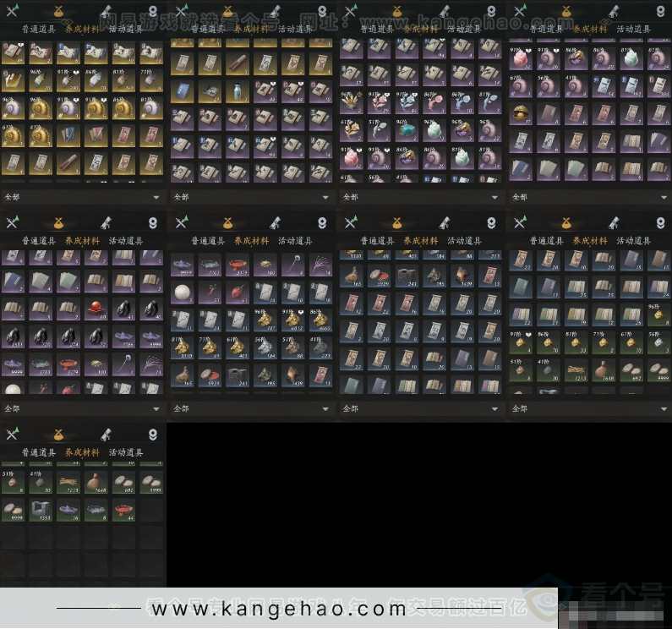Viewport: 672px width, 629px height.
Task: Select 养成材料 tab in middle-row leftmost panel
Action: tap(82, 241)
